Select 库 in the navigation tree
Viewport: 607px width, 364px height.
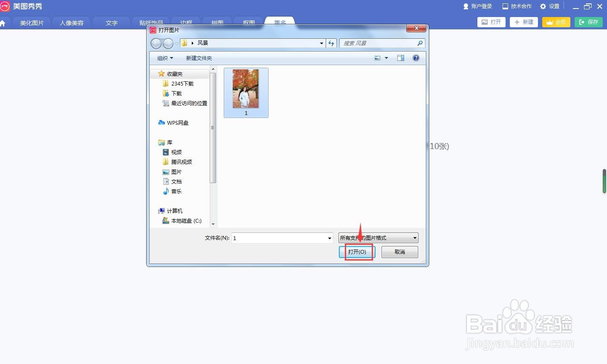[x=165, y=142]
